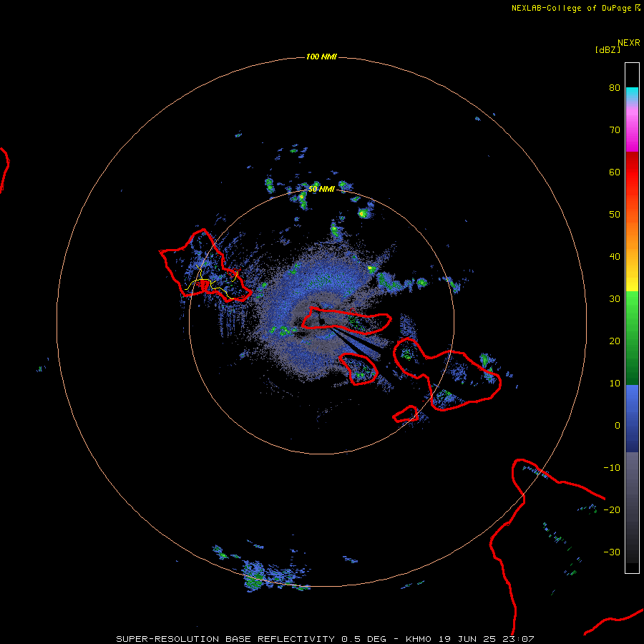Screen dimensions: 644x644
Task: Click the 80 dBZ scale value
Action: [x=615, y=87]
